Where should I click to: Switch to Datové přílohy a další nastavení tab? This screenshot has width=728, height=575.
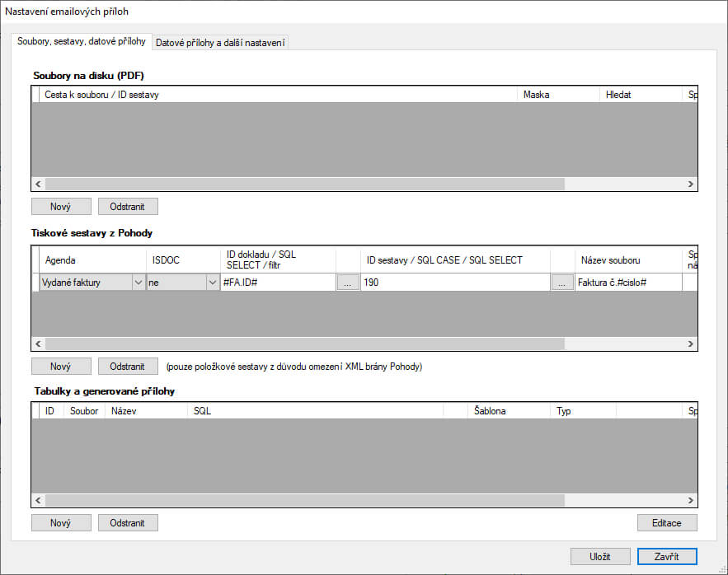point(220,42)
